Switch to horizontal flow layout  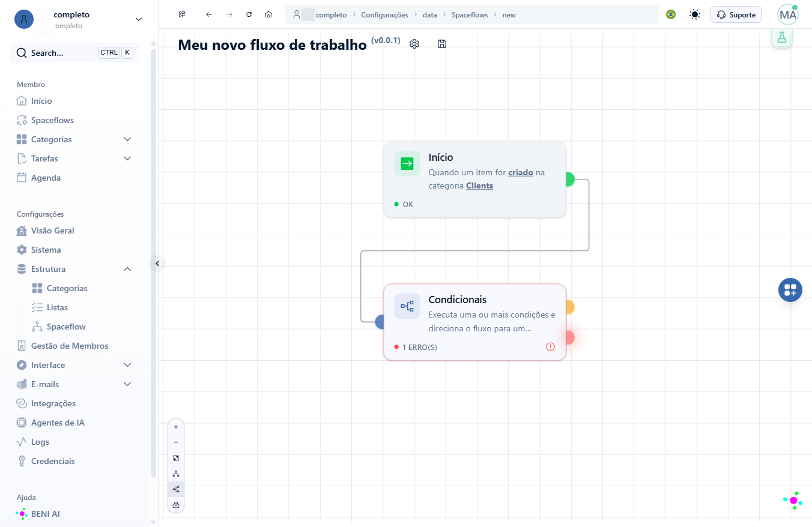tap(176, 489)
